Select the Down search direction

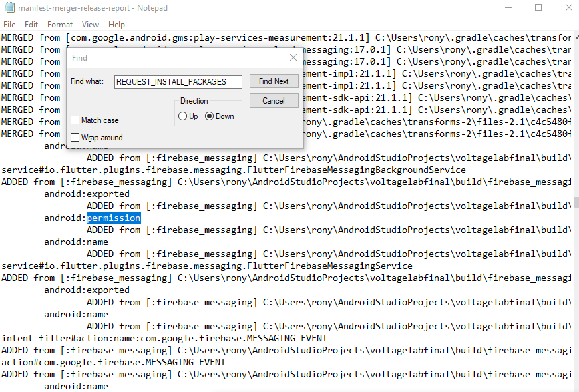coord(210,116)
